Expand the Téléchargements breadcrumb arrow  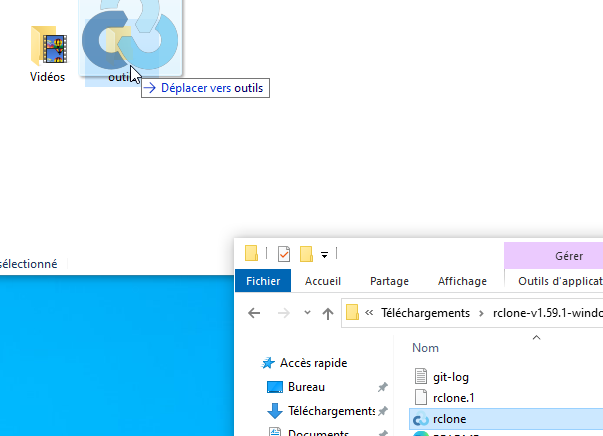pyautogui.click(x=481, y=313)
